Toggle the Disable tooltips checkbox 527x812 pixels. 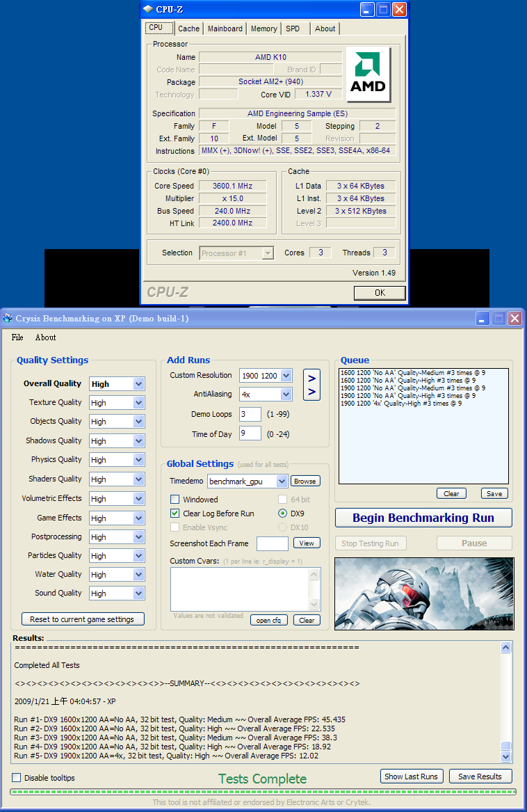point(17,777)
